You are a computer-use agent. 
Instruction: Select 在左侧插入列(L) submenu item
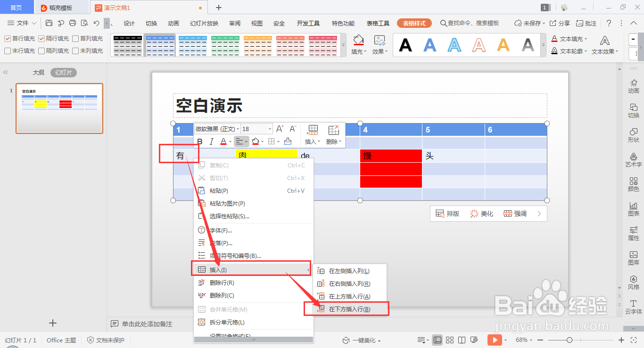pyautogui.click(x=350, y=271)
